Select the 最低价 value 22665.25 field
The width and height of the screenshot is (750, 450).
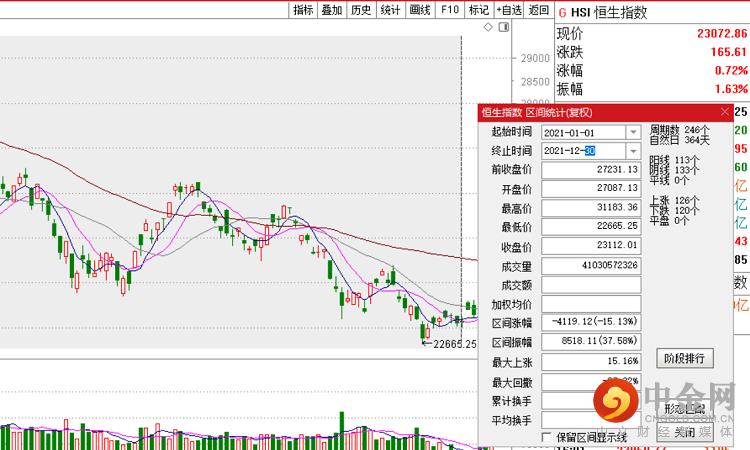tap(591, 226)
